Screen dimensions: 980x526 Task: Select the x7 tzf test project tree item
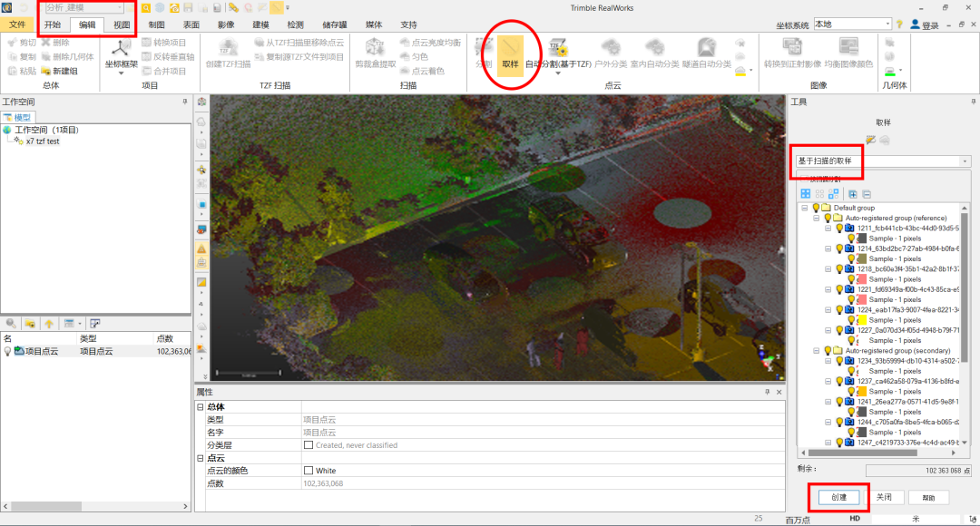[42, 141]
